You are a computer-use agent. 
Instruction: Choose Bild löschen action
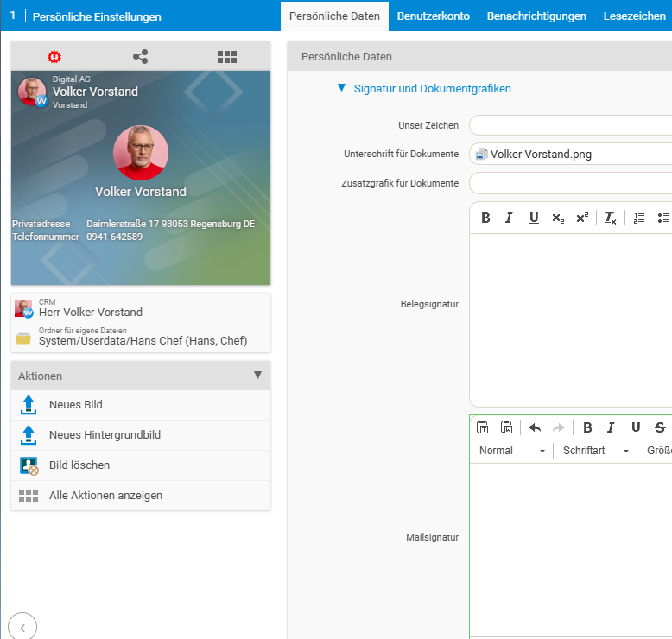pyautogui.click(x=141, y=465)
